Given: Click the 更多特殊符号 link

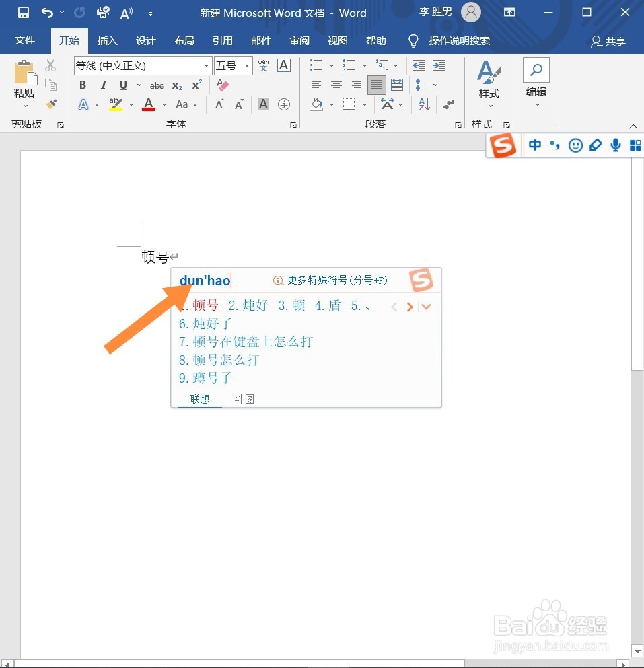Looking at the screenshot, I should (x=330, y=280).
